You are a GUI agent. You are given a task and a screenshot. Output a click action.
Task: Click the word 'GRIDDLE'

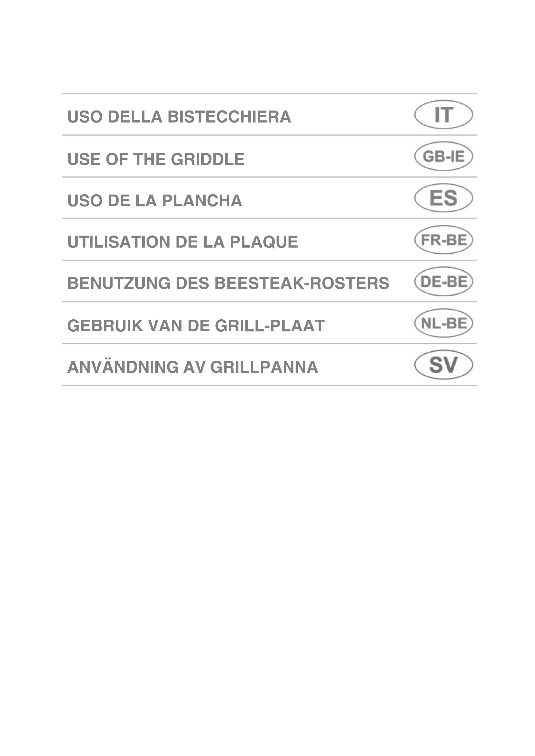click(x=208, y=159)
